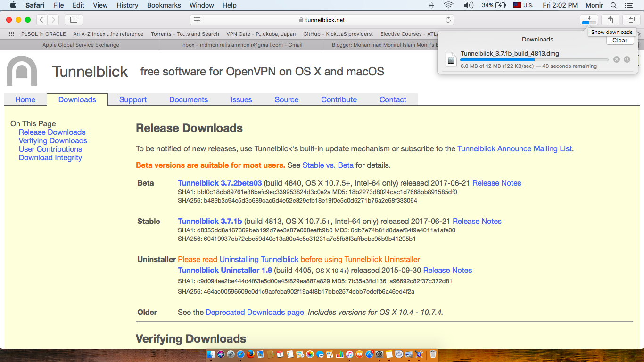Open the Support site tab

click(133, 99)
